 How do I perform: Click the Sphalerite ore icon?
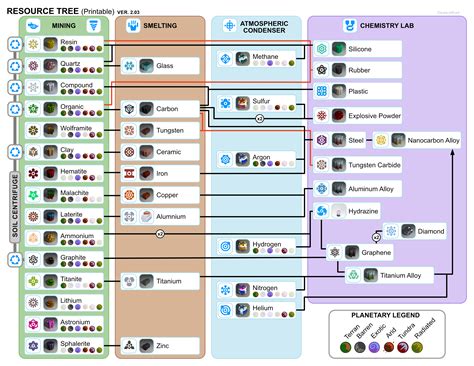(x=50, y=346)
